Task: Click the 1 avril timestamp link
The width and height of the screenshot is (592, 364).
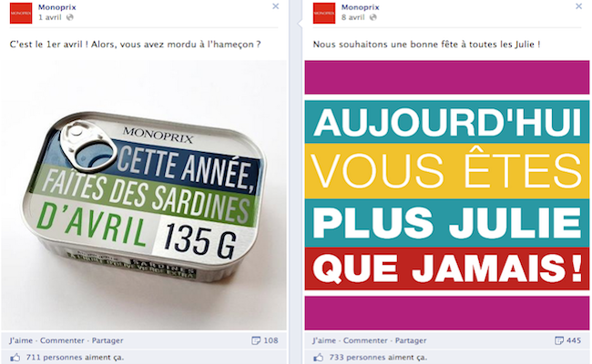Action: point(50,17)
